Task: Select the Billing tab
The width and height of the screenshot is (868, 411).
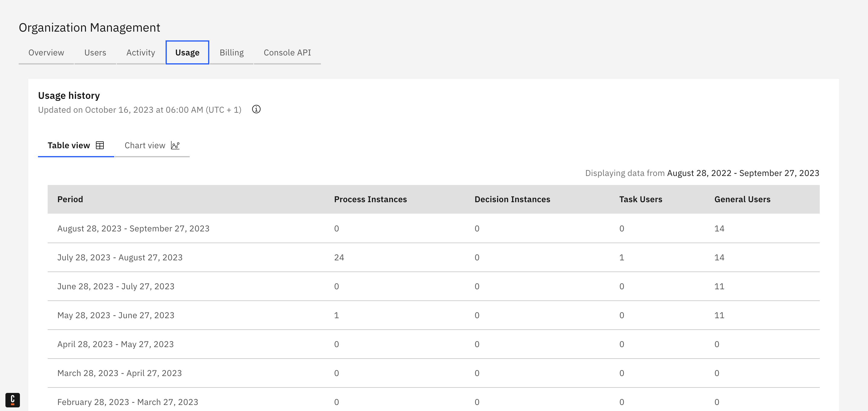Action: (231, 52)
